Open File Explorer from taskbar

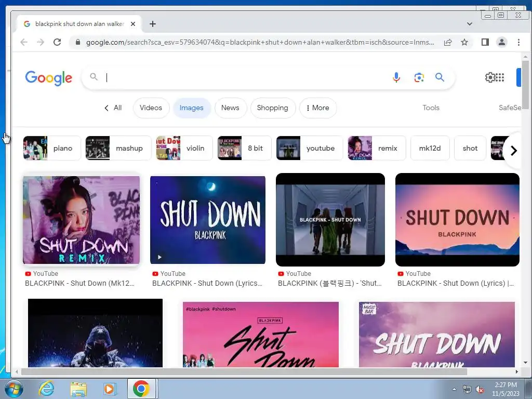(78, 389)
